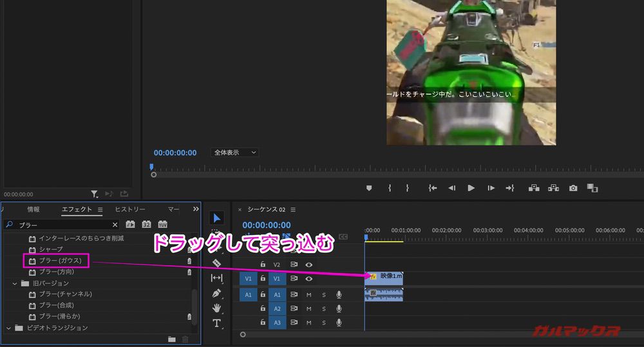The width and height of the screenshot is (644, 347).
Task: Click the Mark Out button
Action: (x=408, y=188)
